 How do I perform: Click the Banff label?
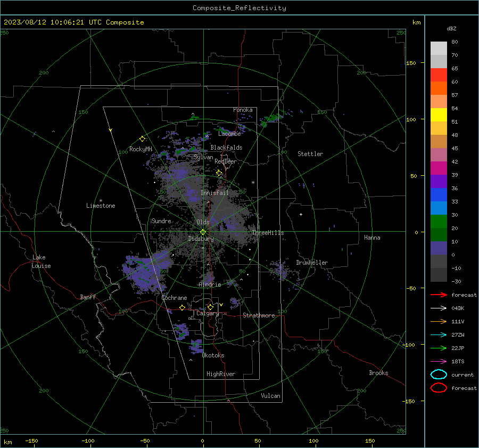click(88, 297)
